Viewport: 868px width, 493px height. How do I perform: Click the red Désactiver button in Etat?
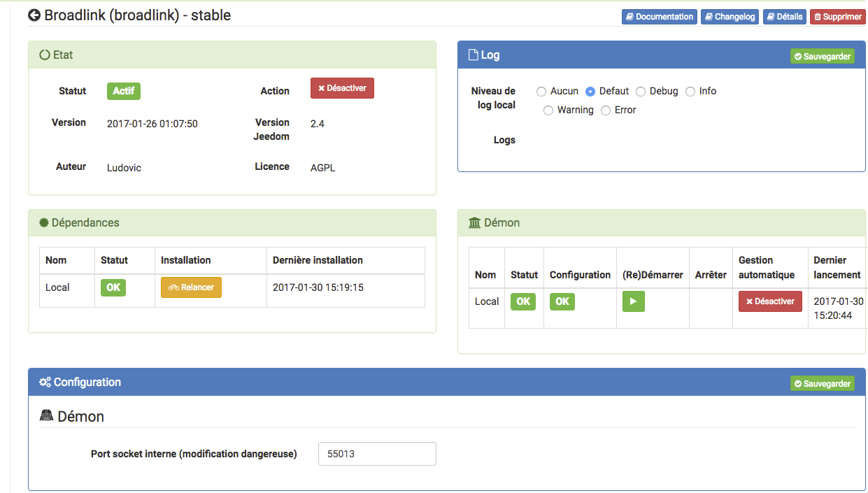coord(342,88)
